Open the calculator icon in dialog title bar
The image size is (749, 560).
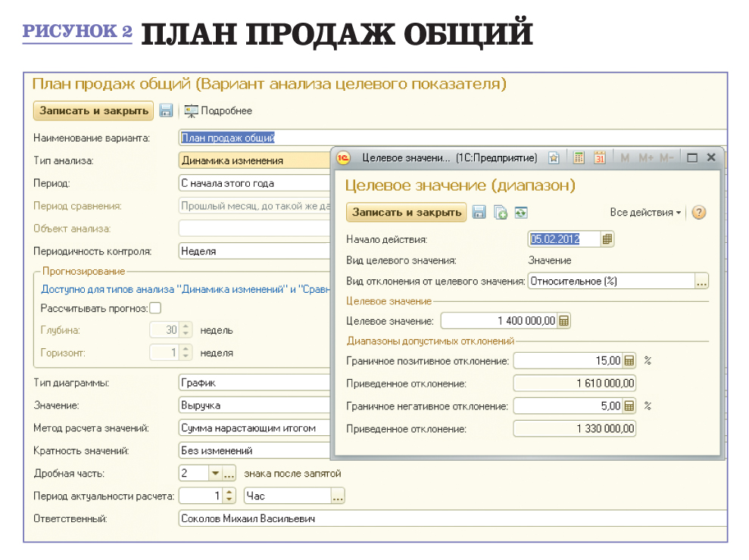coord(579,157)
